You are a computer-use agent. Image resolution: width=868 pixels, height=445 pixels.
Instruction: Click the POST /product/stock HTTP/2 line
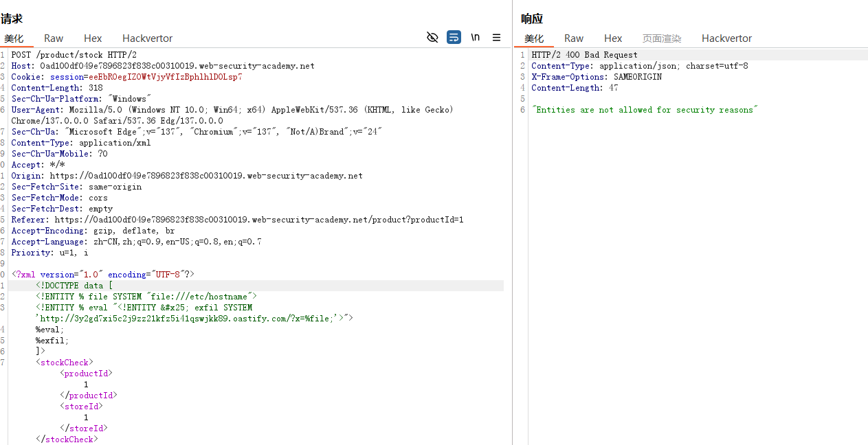(x=74, y=55)
